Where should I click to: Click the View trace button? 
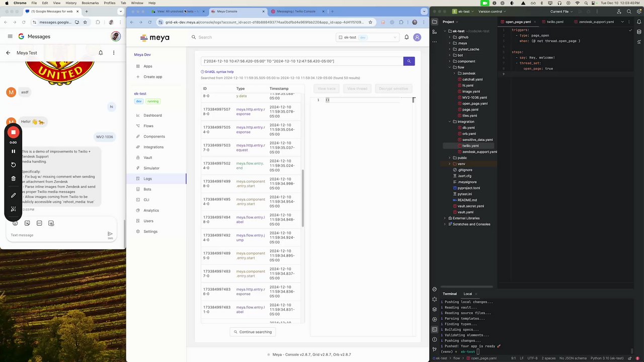[327, 88]
